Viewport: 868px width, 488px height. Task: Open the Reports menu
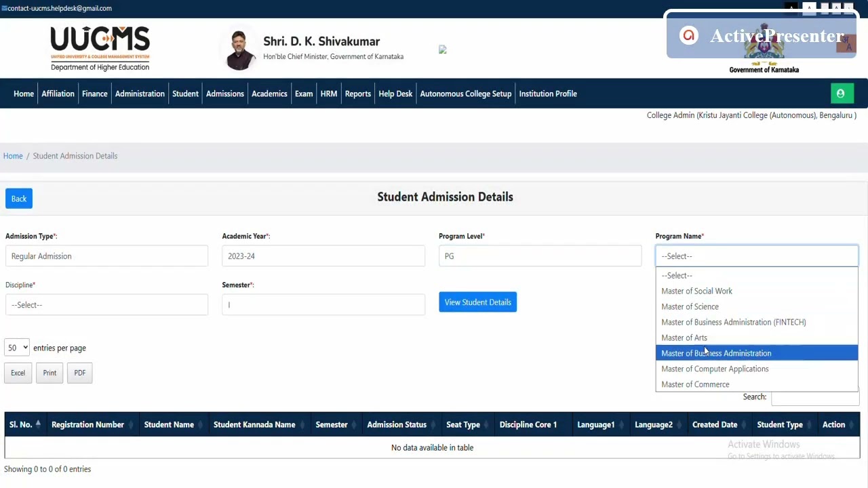(358, 94)
